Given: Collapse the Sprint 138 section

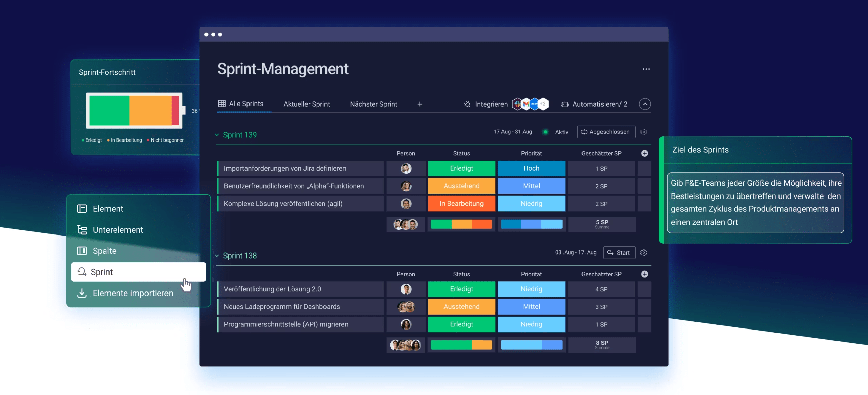Looking at the screenshot, I should tap(217, 256).
